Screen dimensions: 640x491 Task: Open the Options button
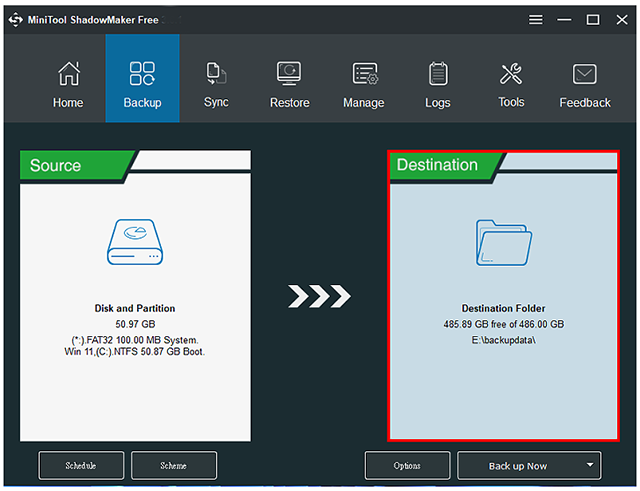(407, 465)
